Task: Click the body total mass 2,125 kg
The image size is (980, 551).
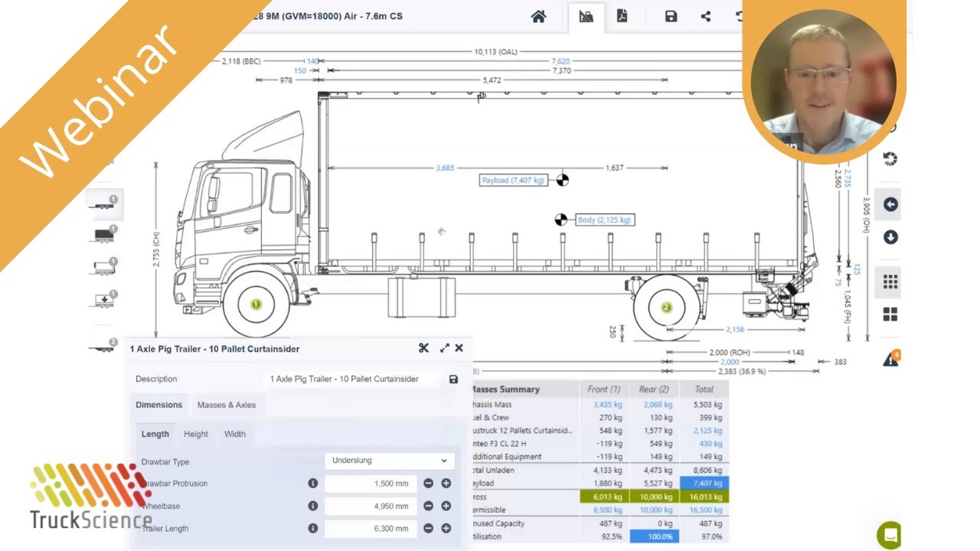Action: pyautogui.click(x=707, y=431)
